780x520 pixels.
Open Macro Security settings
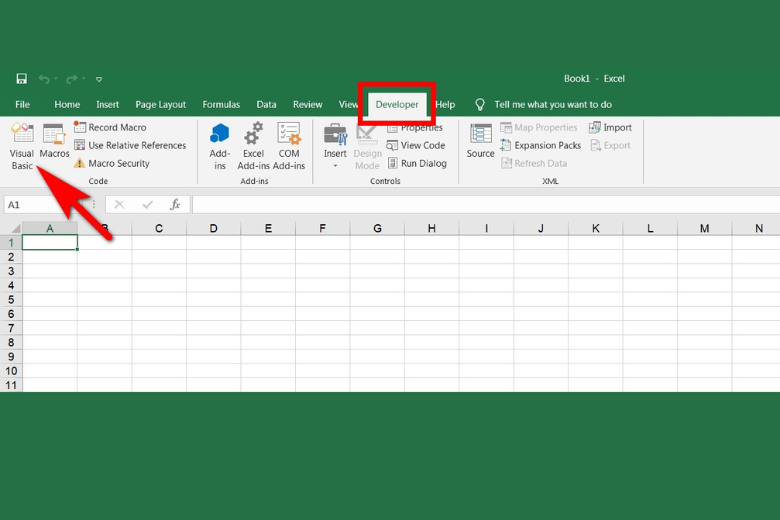(111, 163)
